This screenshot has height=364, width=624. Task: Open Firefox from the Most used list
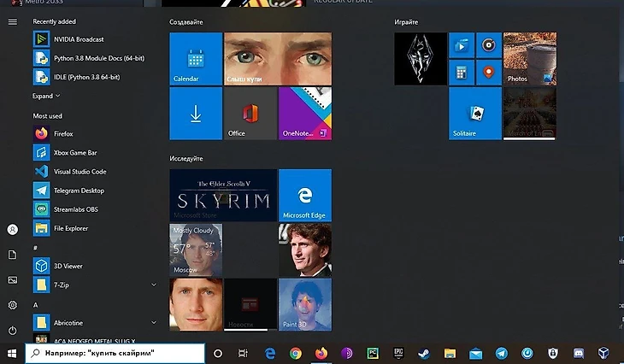64,134
